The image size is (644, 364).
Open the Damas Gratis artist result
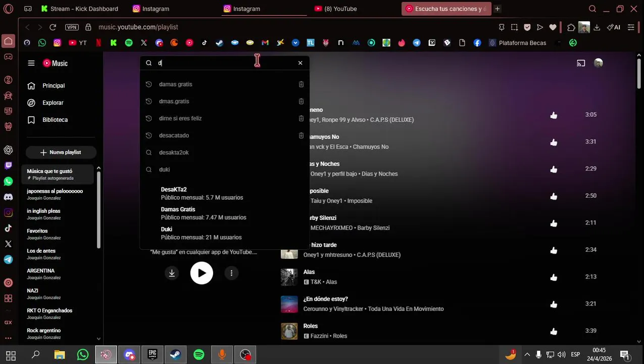click(x=224, y=213)
